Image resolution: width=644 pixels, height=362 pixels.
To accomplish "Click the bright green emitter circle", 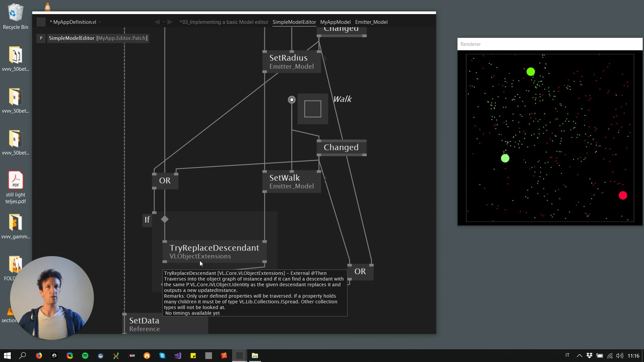I will pyautogui.click(x=531, y=72).
